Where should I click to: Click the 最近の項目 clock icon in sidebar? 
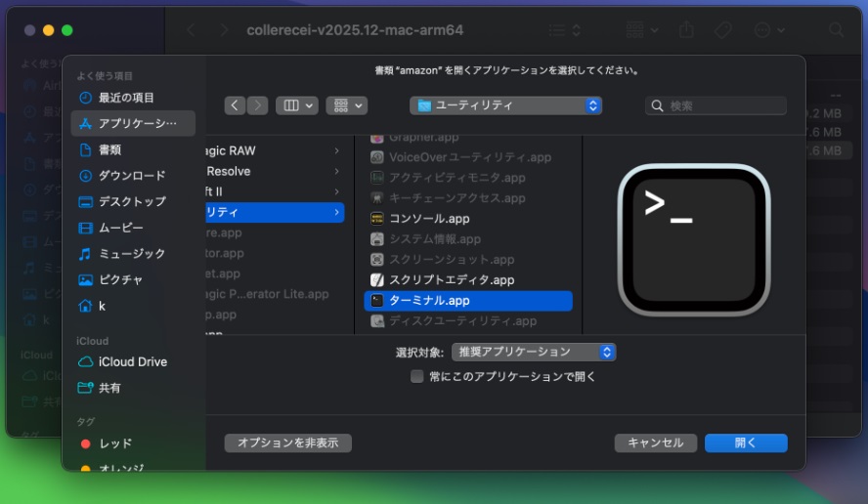(x=85, y=98)
